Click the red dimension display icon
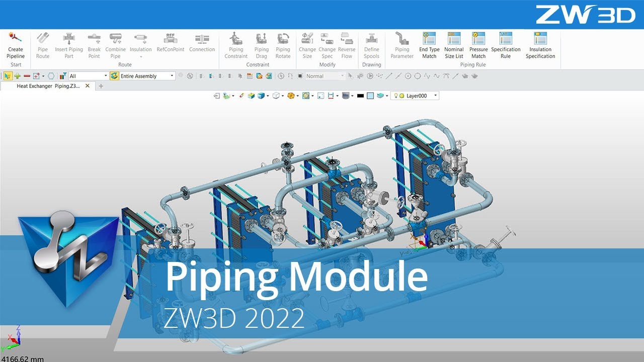 (331, 96)
